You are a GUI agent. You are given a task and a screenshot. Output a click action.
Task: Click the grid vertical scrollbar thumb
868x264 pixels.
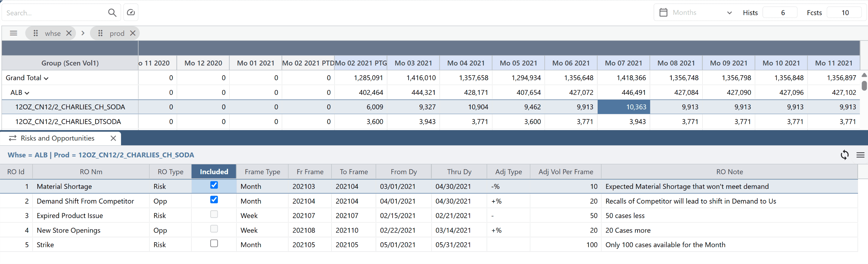tap(864, 85)
